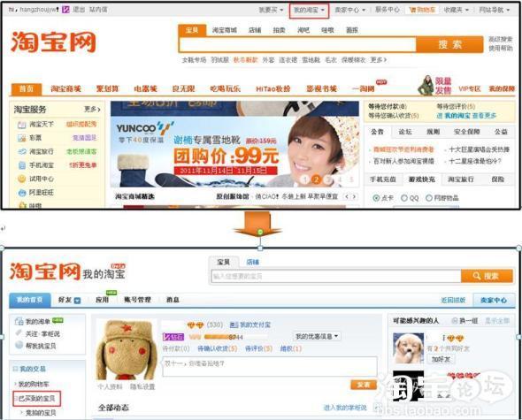Click the 帮我挑宝贝 sidebar icon
522x420 pixels.
coord(19,346)
